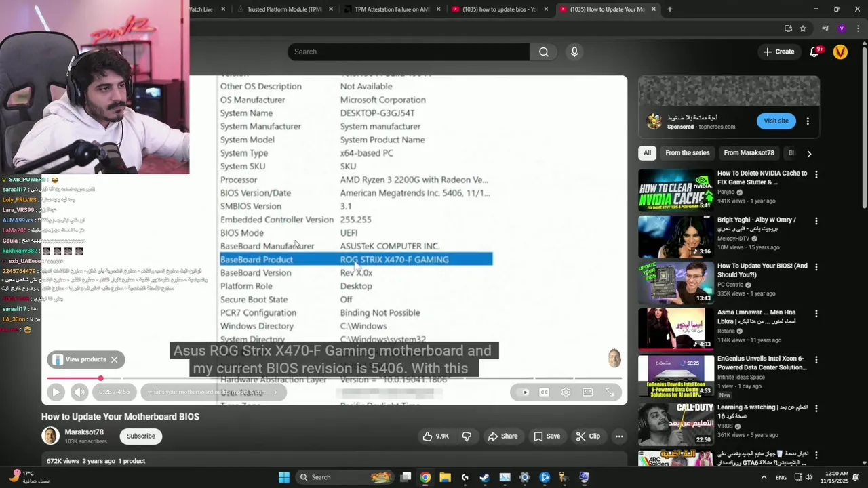
Task: Open options for EnGenius Unveils Intel Xeon video
Action: 816,359
